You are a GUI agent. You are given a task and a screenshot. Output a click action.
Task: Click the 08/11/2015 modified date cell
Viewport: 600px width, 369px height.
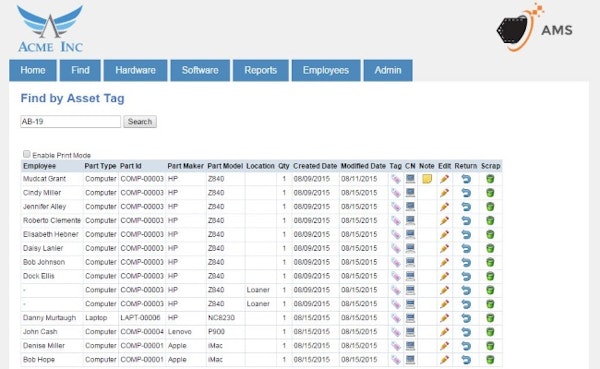[x=359, y=179]
